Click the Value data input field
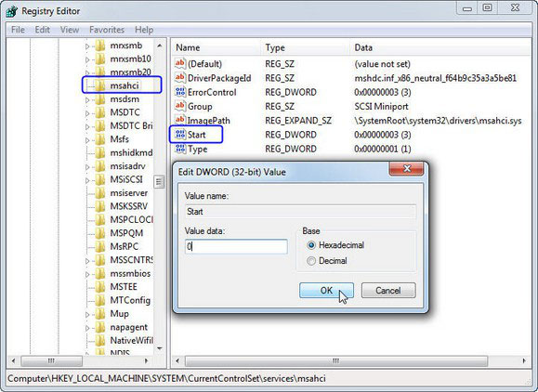The height and width of the screenshot is (392, 538). 236,246
